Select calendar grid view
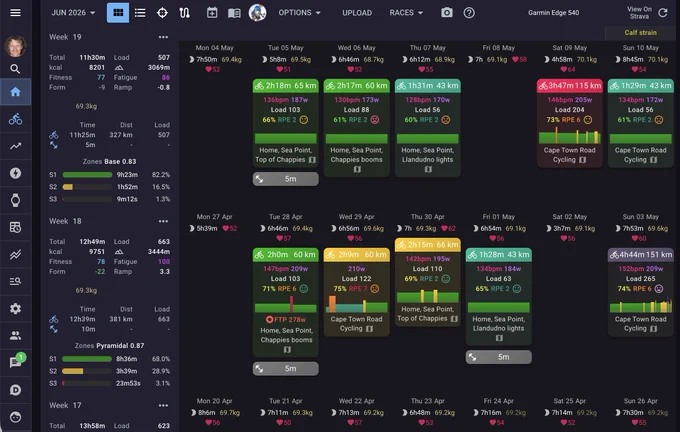This screenshot has height=432, width=680. [118, 13]
